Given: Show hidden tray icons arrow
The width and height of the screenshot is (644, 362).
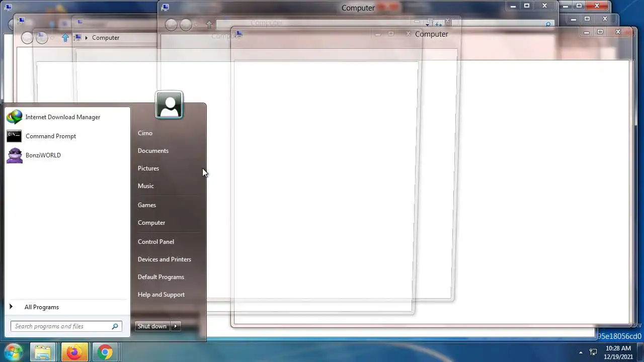Looking at the screenshot, I should (x=581, y=352).
